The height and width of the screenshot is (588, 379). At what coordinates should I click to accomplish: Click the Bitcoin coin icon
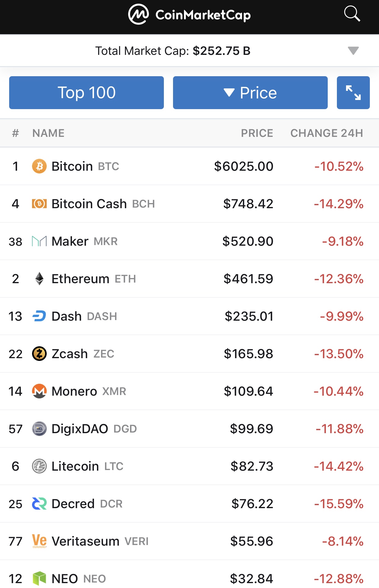tap(39, 166)
